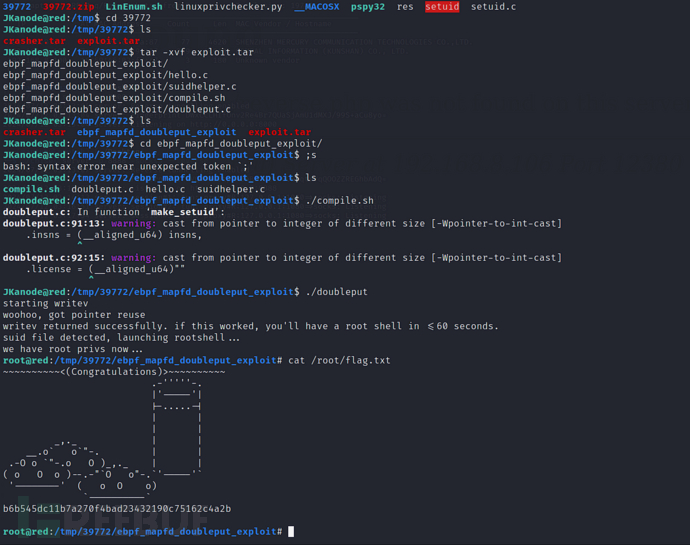Image resolution: width=690 pixels, height=545 pixels.
Task: Click the Congratulations banner line
Action: (114, 372)
